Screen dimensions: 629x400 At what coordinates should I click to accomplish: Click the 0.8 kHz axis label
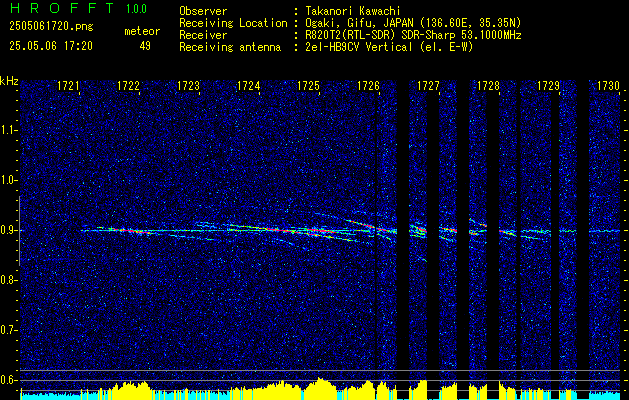pos(8,280)
